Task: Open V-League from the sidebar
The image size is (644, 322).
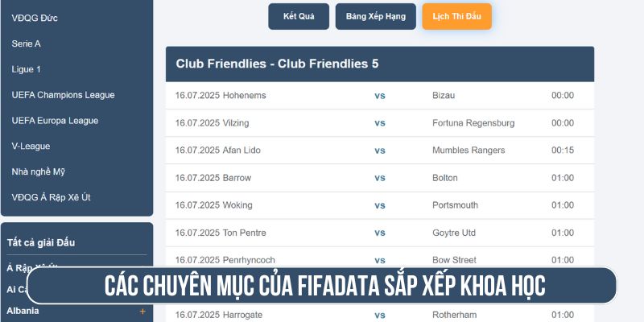Action: (x=31, y=147)
